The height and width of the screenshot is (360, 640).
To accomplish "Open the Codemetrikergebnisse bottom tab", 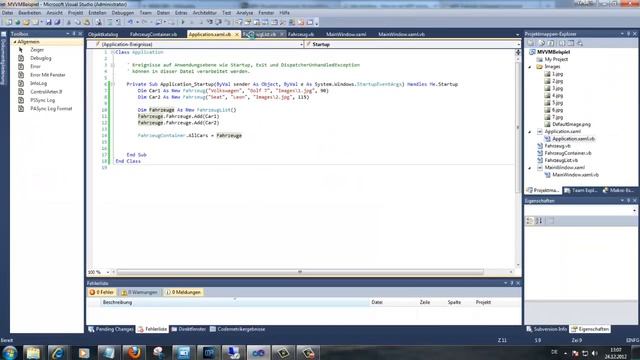I will [237, 329].
